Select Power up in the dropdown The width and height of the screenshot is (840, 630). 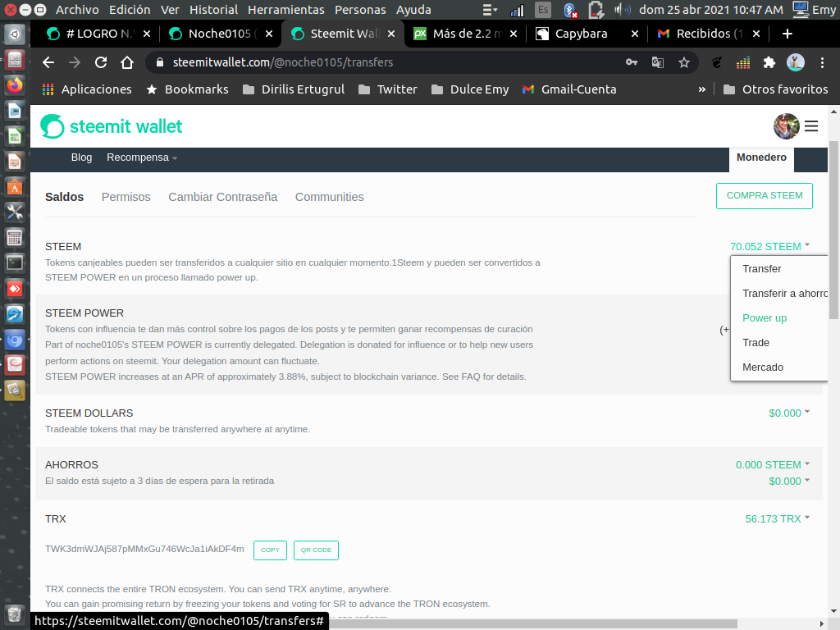coord(765,318)
